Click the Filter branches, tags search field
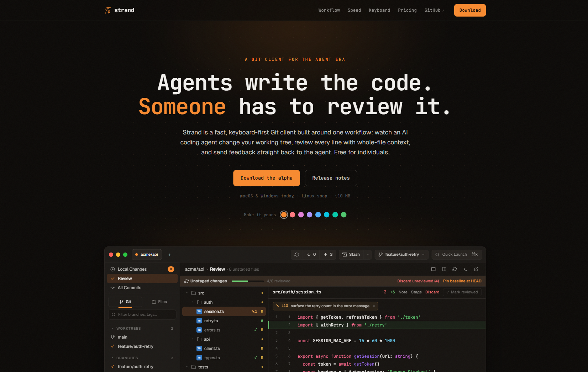The width and height of the screenshot is (588, 372). (142, 315)
